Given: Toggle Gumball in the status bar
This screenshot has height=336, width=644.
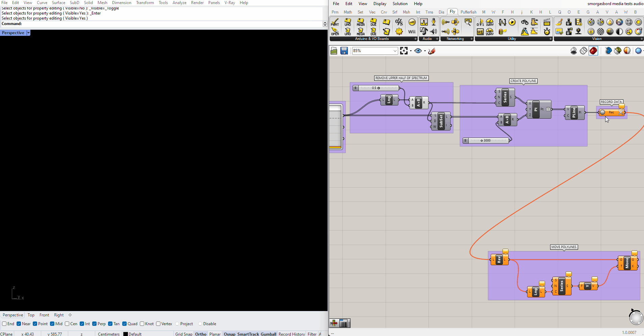Looking at the screenshot, I should [x=268, y=334].
